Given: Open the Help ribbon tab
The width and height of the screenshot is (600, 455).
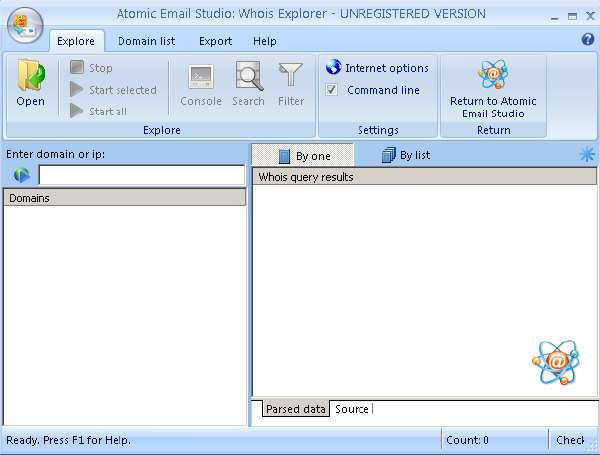Looking at the screenshot, I should click(265, 41).
